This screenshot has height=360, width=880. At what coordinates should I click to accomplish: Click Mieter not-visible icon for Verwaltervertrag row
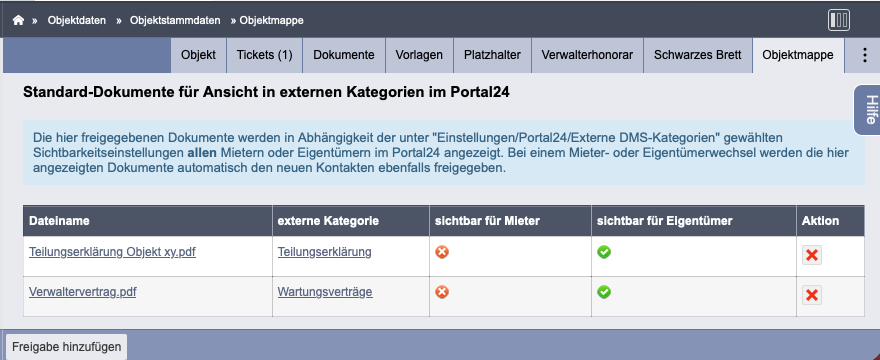click(442, 292)
